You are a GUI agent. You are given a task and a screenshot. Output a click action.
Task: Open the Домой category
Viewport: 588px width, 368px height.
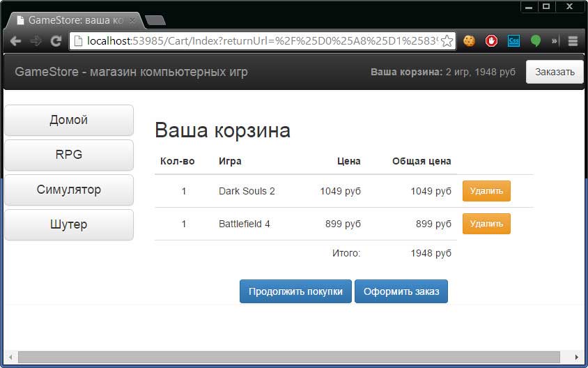point(69,120)
